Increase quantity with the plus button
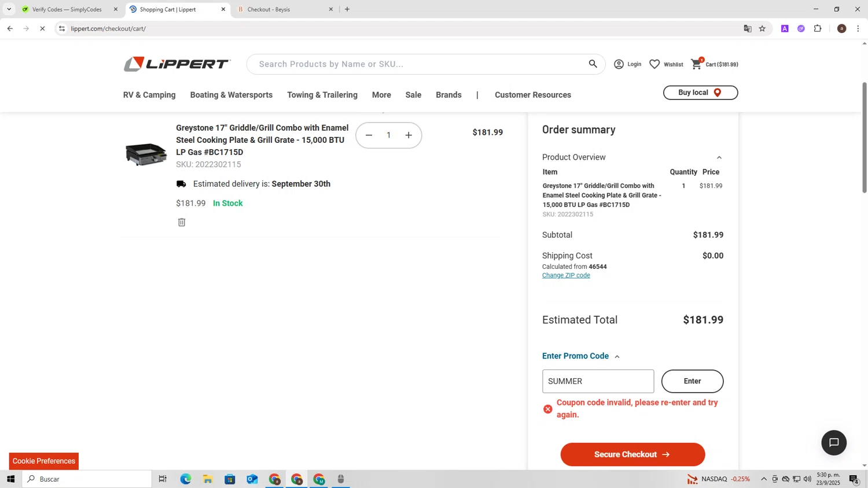The width and height of the screenshot is (868, 488). (409, 135)
